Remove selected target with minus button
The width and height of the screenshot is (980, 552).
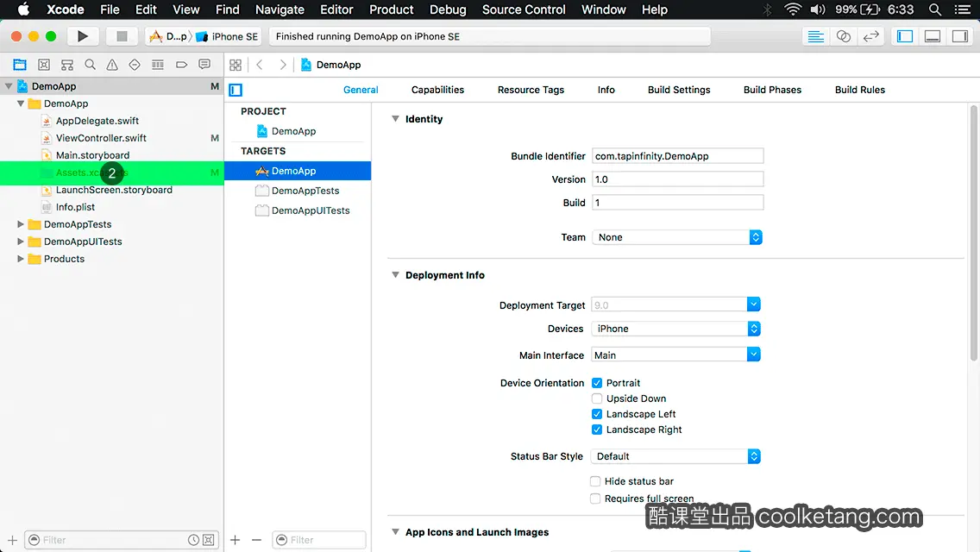pos(256,540)
